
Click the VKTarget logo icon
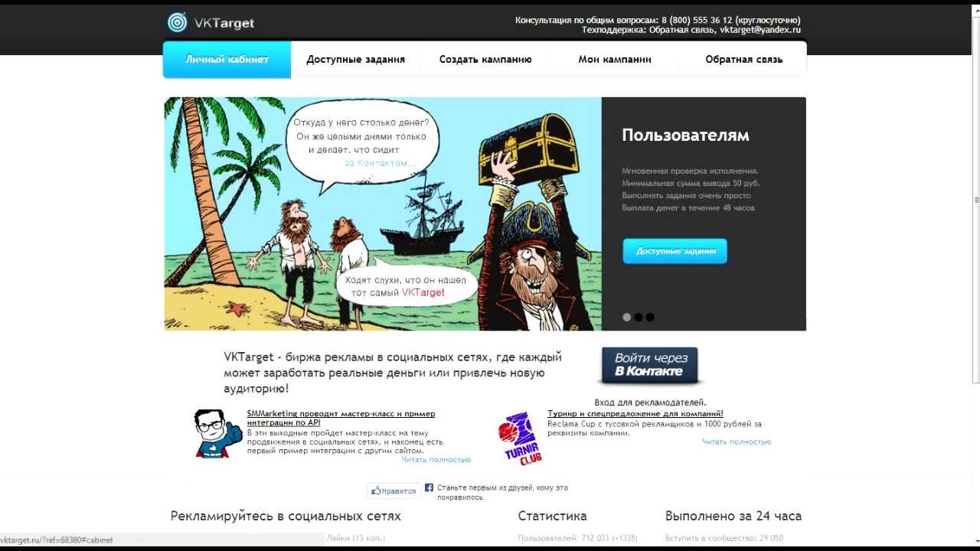(x=178, y=22)
